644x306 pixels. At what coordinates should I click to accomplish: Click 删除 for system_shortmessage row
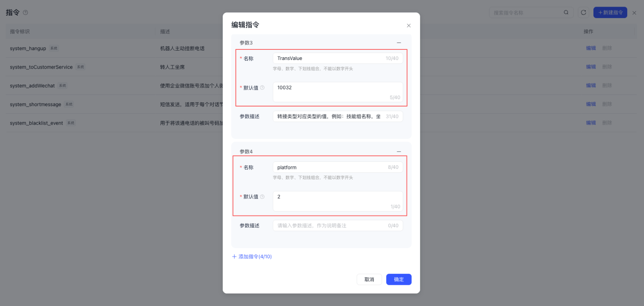click(607, 104)
